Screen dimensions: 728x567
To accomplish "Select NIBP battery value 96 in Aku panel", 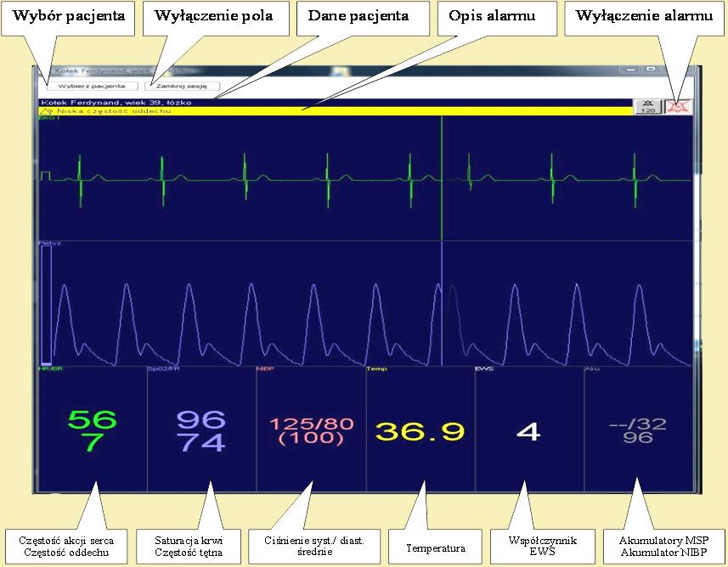I will 638,437.
